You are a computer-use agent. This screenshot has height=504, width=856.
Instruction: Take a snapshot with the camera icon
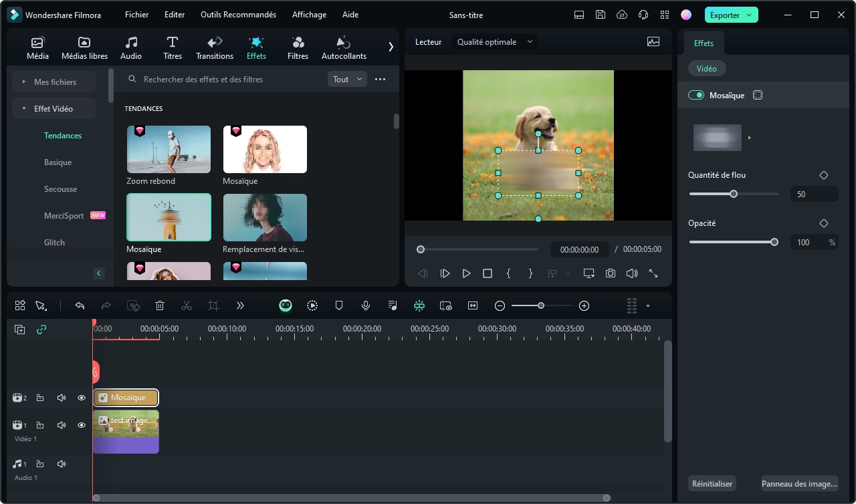[611, 273]
